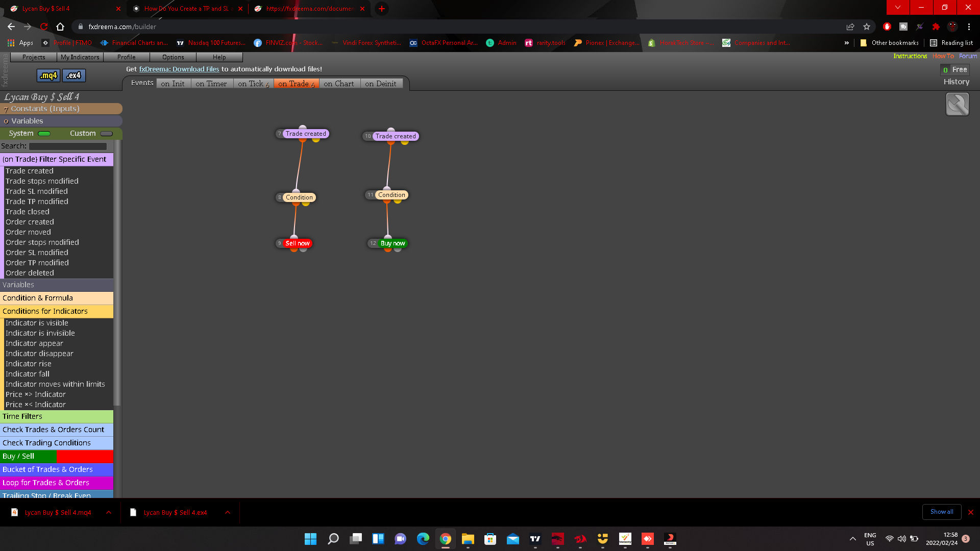
Task: Expand Condition & Formula category
Action: pos(57,298)
